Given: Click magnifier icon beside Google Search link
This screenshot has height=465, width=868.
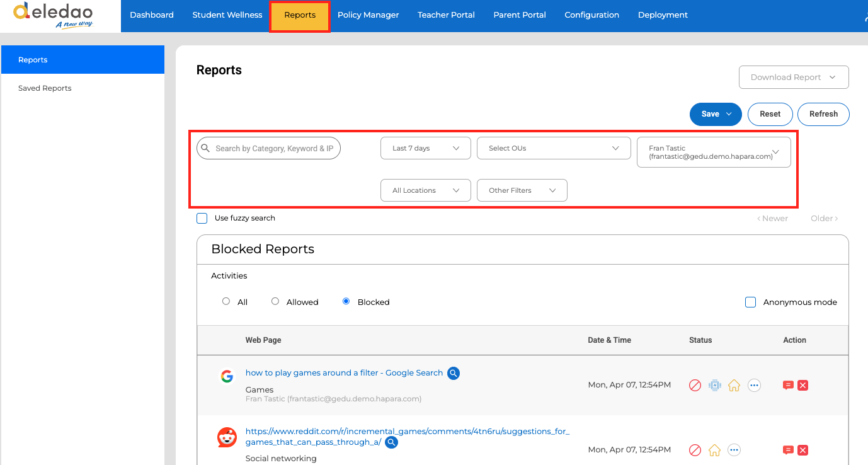Looking at the screenshot, I should tap(454, 373).
